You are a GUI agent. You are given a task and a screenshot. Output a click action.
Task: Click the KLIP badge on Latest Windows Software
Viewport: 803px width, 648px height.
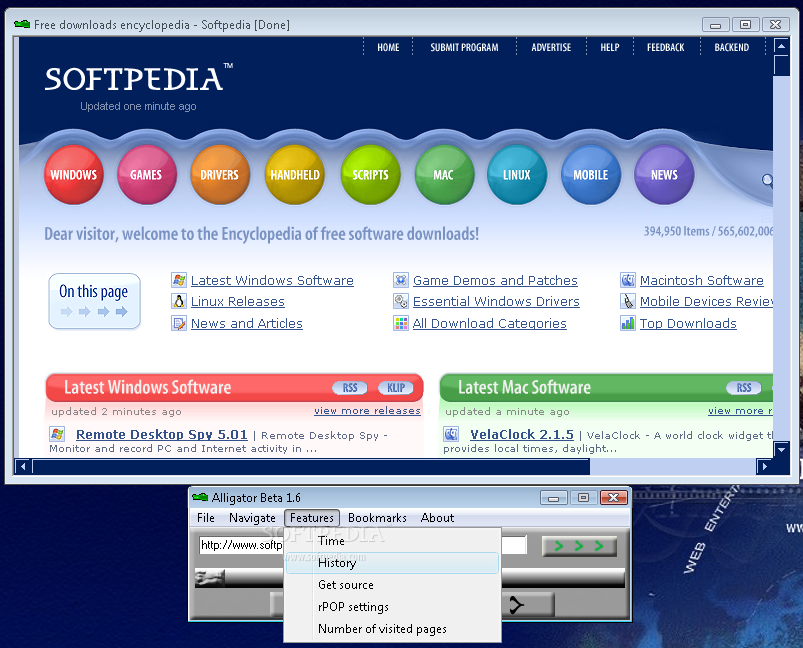click(x=395, y=388)
